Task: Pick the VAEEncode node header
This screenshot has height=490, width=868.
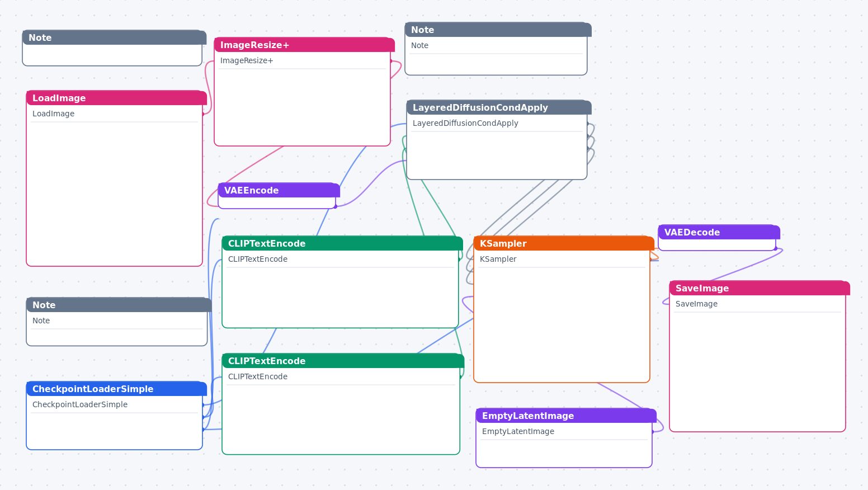Action: [x=279, y=190]
